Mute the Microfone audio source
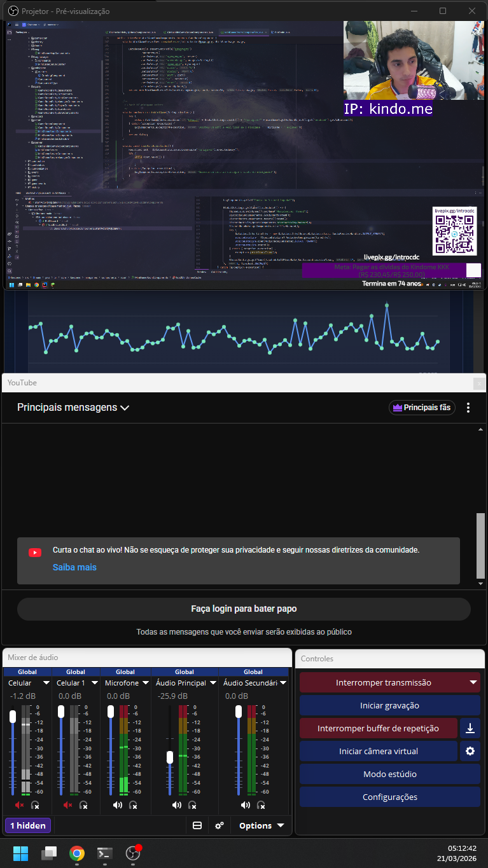This screenshot has width=488, height=868. [117, 805]
